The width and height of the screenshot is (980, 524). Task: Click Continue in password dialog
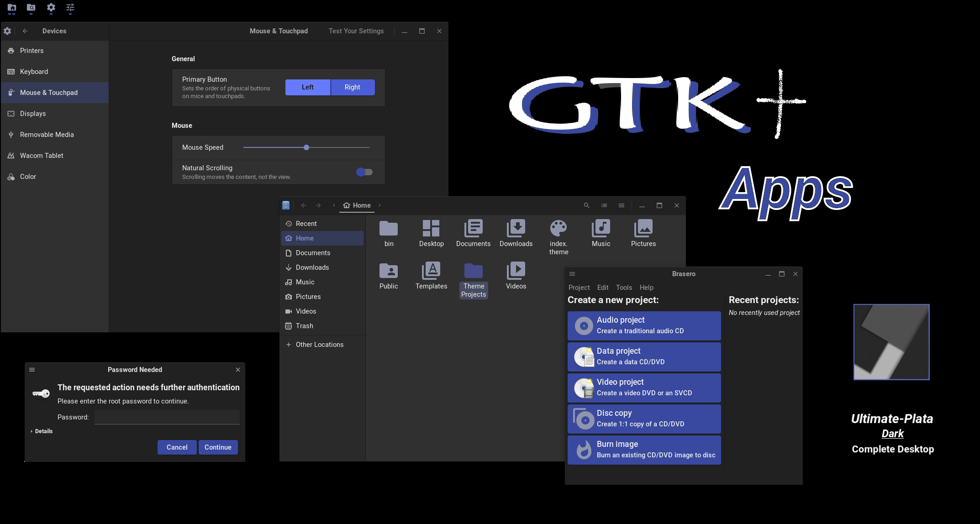pyautogui.click(x=218, y=447)
